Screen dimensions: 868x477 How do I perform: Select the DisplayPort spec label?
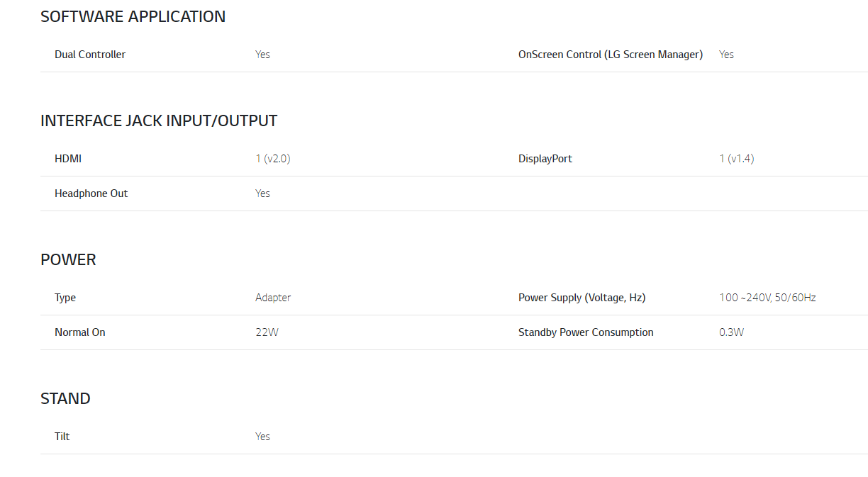545,159
